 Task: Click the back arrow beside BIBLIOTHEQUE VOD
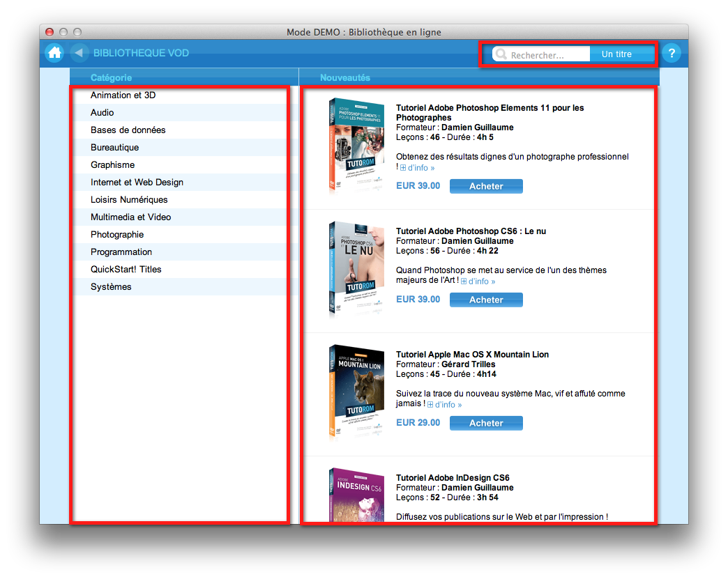pyautogui.click(x=79, y=53)
